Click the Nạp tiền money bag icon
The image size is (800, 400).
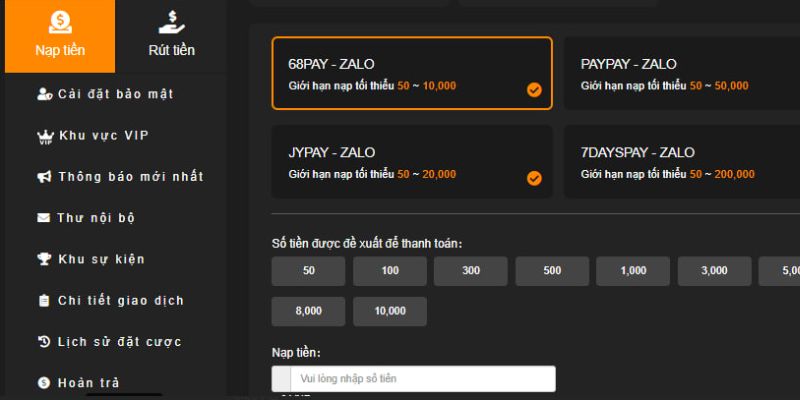[x=60, y=22]
